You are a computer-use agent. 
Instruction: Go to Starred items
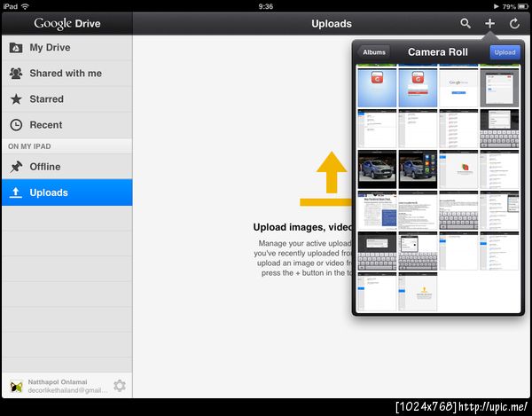[66, 99]
